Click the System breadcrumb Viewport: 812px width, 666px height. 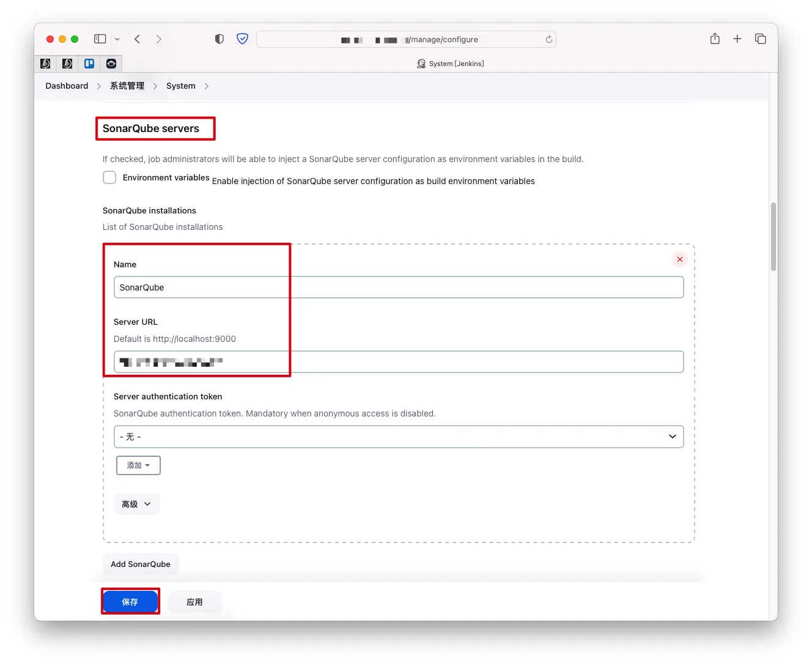click(181, 86)
